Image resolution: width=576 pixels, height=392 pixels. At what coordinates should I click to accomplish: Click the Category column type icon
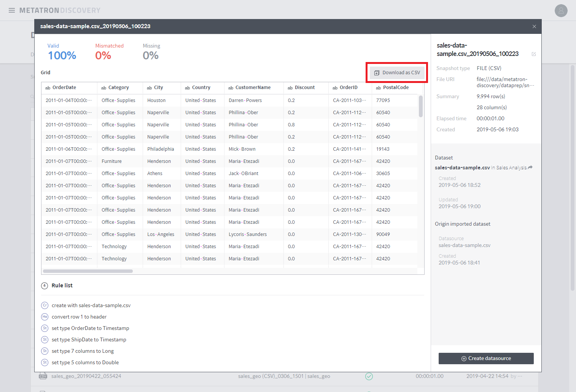[x=104, y=88]
